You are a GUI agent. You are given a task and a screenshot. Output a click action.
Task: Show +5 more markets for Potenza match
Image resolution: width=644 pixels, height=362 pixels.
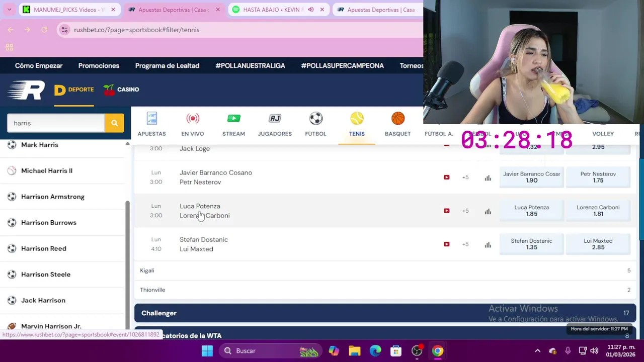click(x=465, y=211)
